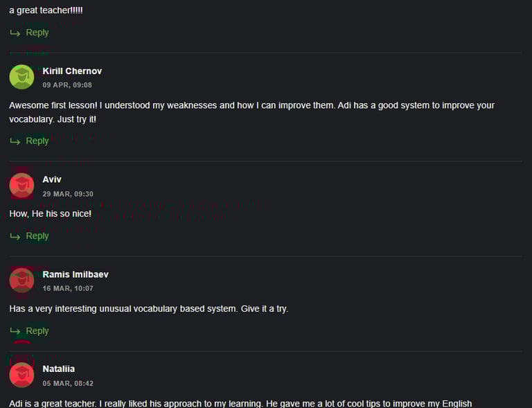Click reply arrow icon under Ramis's review
This screenshot has height=408, width=532.
click(15, 330)
